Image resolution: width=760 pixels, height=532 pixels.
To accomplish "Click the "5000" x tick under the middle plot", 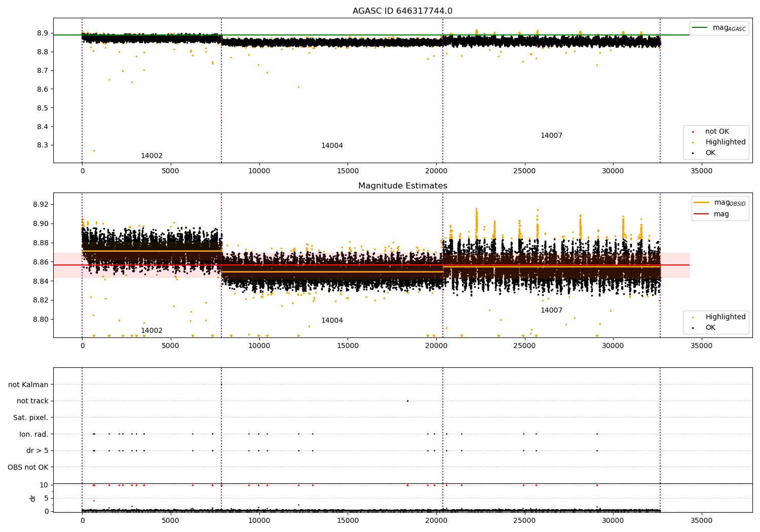I will (x=171, y=346).
